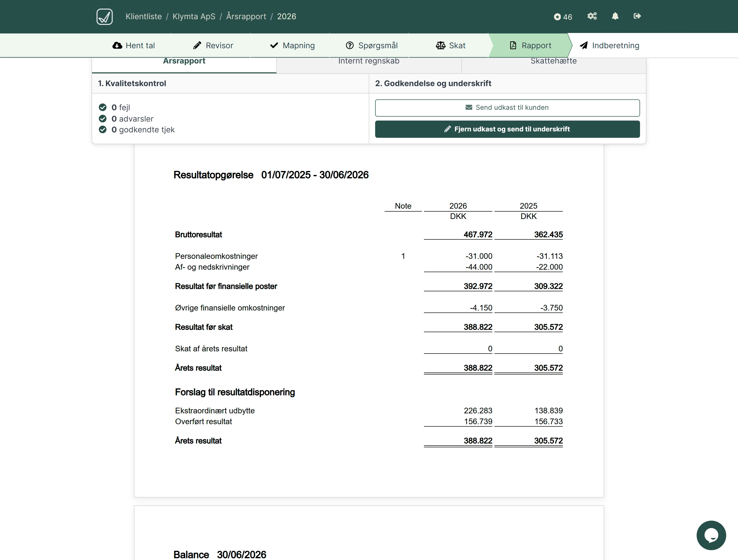
Task: Click the Ekstraordinært udbytte label
Action: click(x=215, y=411)
